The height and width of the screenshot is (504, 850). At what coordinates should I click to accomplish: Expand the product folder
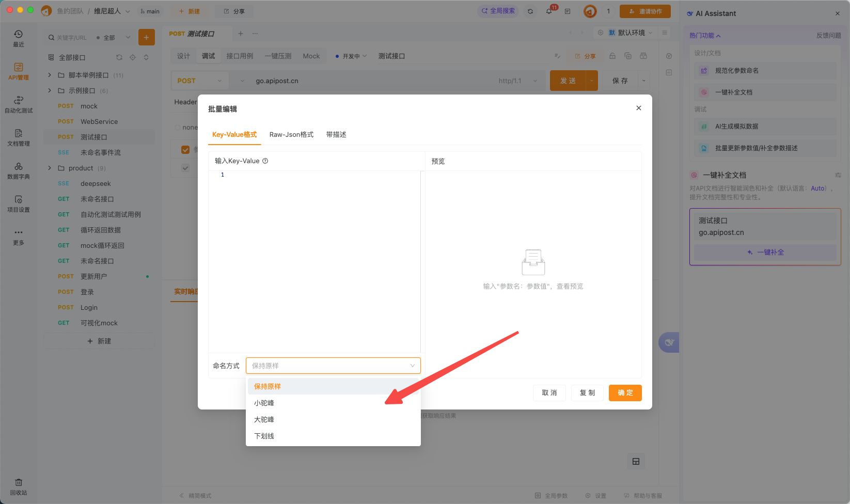pyautogui.click(x=50, y=168)
